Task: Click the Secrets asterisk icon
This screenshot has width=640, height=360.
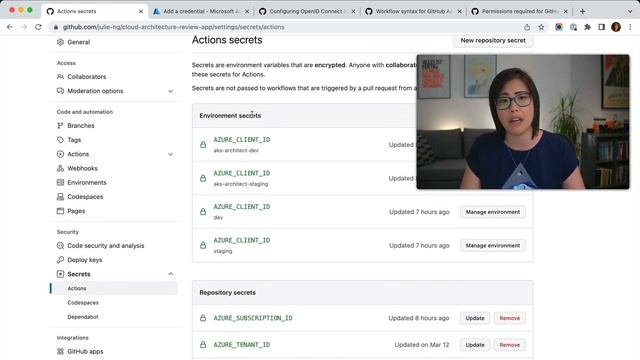Action: click(60, 274)
